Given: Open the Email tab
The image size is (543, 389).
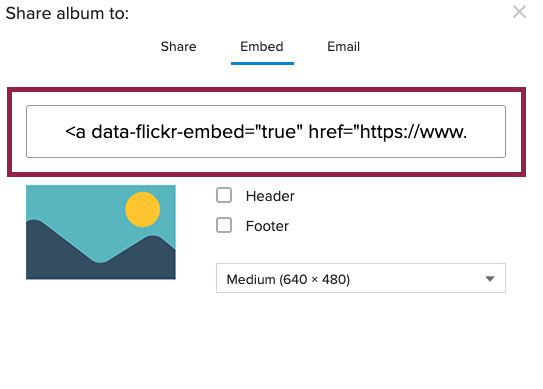Looking at the screenshot, I should 344,46.
